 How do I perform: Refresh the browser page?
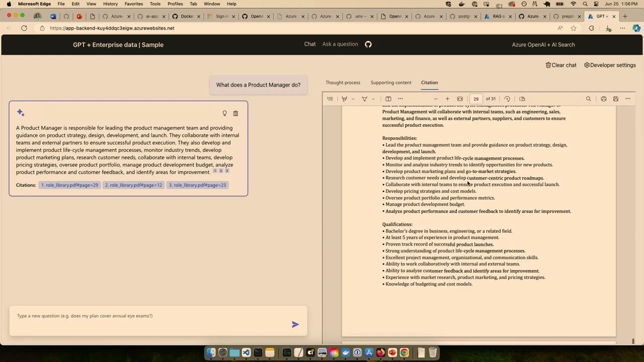[x=24, y=28]
